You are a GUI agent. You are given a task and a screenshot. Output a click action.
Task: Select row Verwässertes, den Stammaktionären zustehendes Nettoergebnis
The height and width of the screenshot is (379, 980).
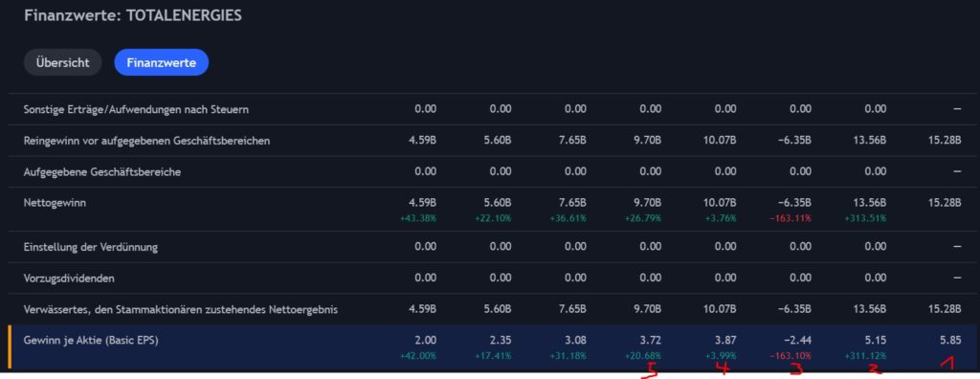pos(494,309)
